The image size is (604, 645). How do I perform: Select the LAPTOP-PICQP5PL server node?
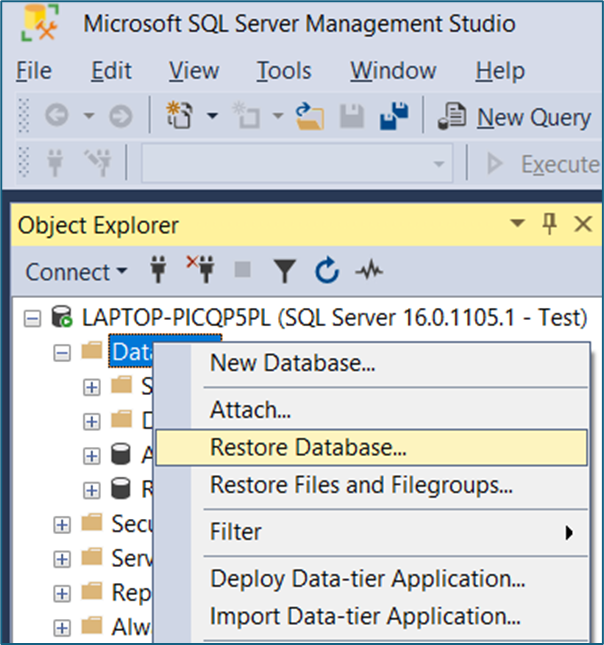tap(335, 318)
